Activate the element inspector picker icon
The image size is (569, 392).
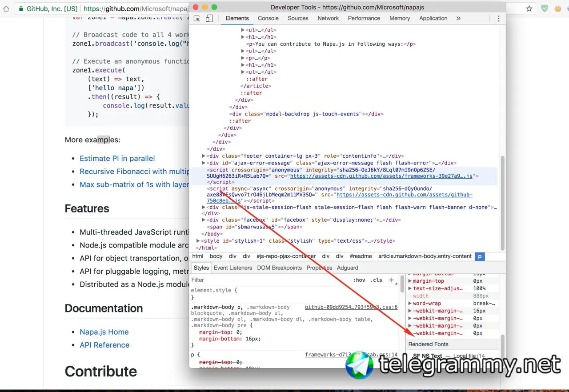point(197,18)
